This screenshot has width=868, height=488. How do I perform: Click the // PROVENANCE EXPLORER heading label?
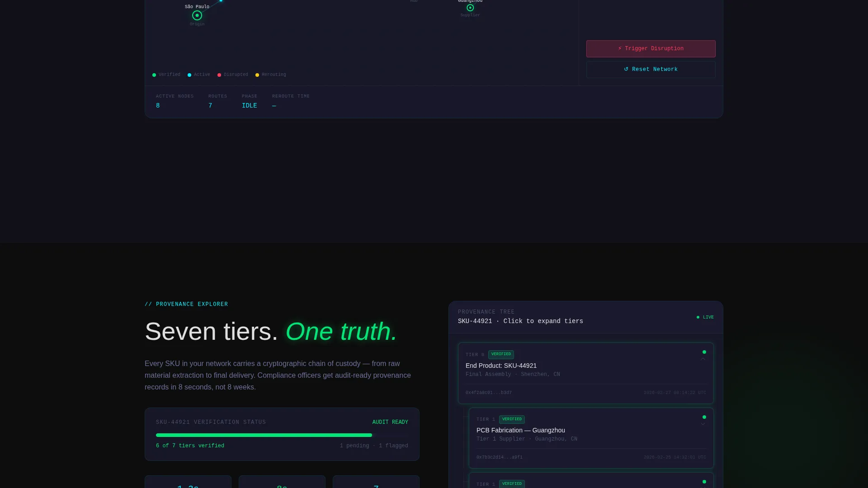186,305
